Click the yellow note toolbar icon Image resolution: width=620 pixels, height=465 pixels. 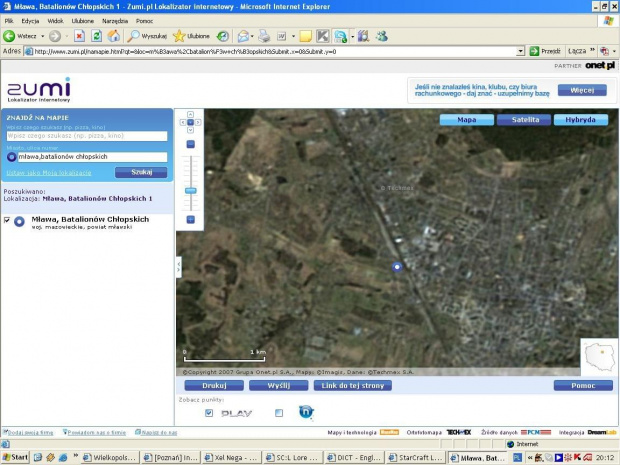306,36
